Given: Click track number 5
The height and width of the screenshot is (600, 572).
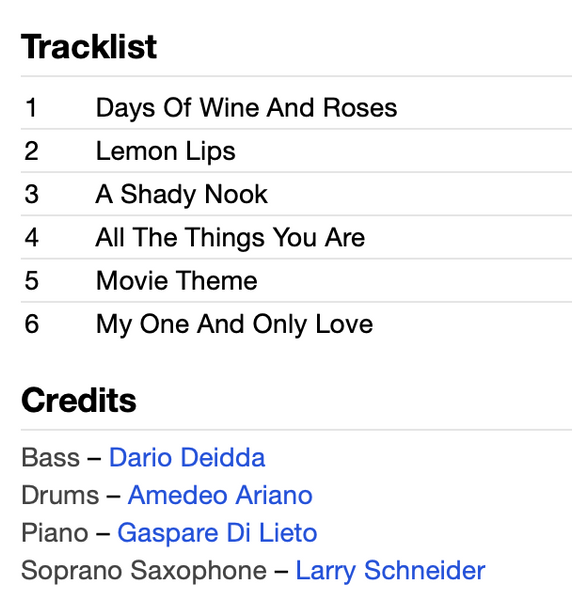Looking at the screenshot, I should tap(31, 280).
